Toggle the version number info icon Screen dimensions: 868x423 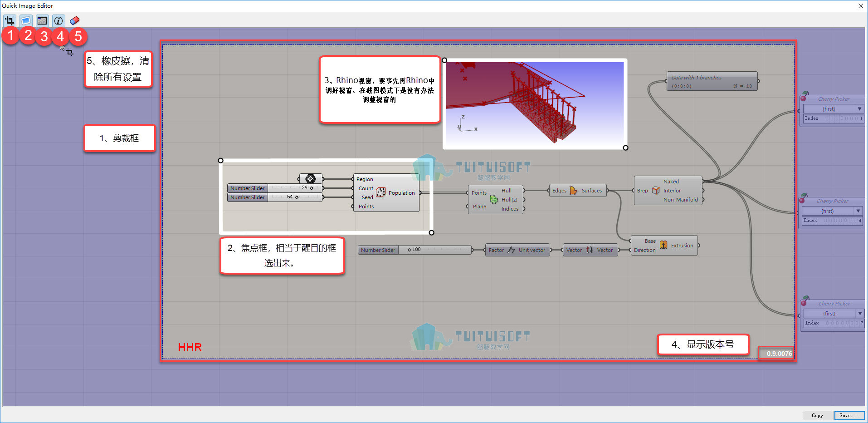tap(59, 20)
